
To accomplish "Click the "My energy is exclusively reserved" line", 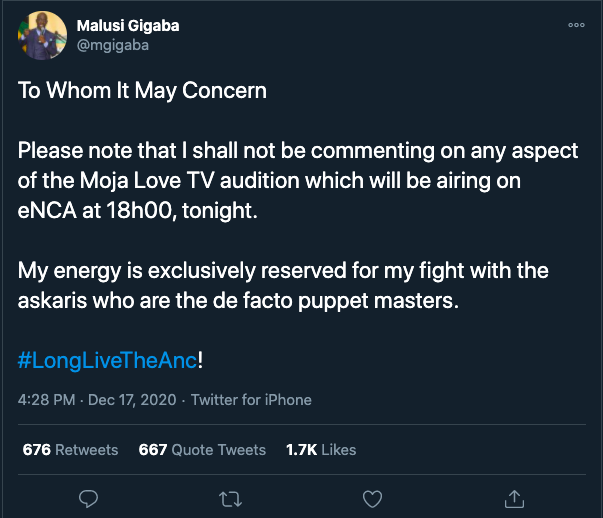I will (284, 271).
